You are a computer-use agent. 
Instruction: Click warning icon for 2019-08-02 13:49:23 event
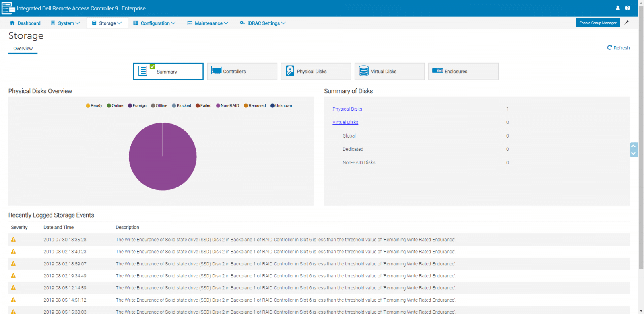coord(13,251)
